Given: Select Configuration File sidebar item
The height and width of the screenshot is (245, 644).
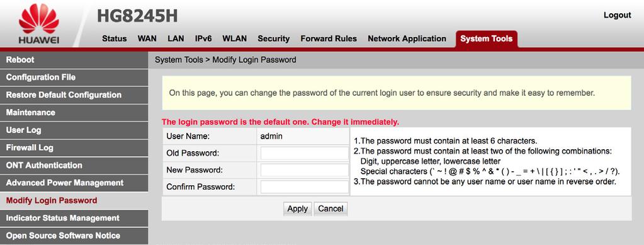Looking at the screenshot, I should 74,77.
